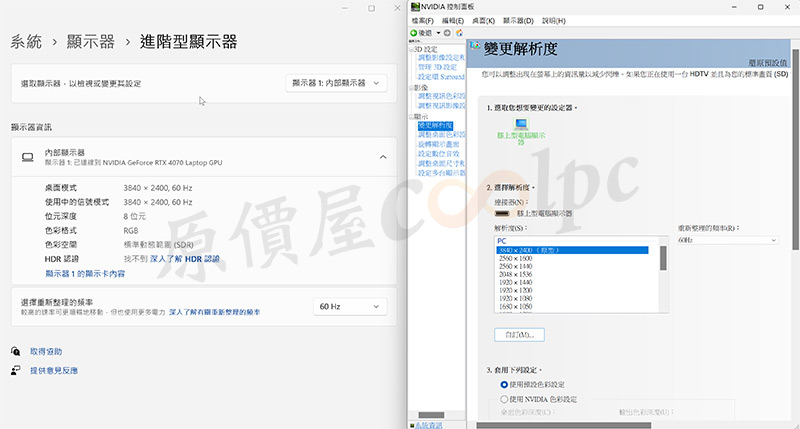This screenshot has width=800, height=429.
Task: Select the default color settings radio button
Action: click(504, 385)
